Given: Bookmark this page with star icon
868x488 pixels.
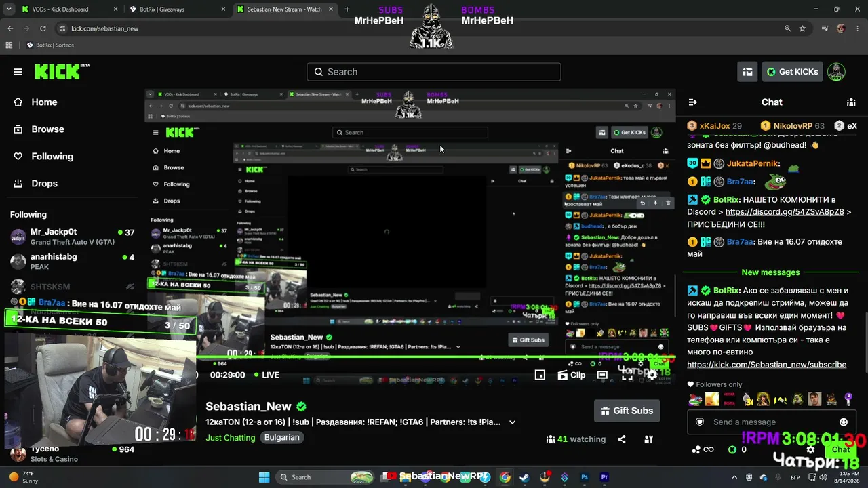Looking at the screenshot, I should [802, 28].
